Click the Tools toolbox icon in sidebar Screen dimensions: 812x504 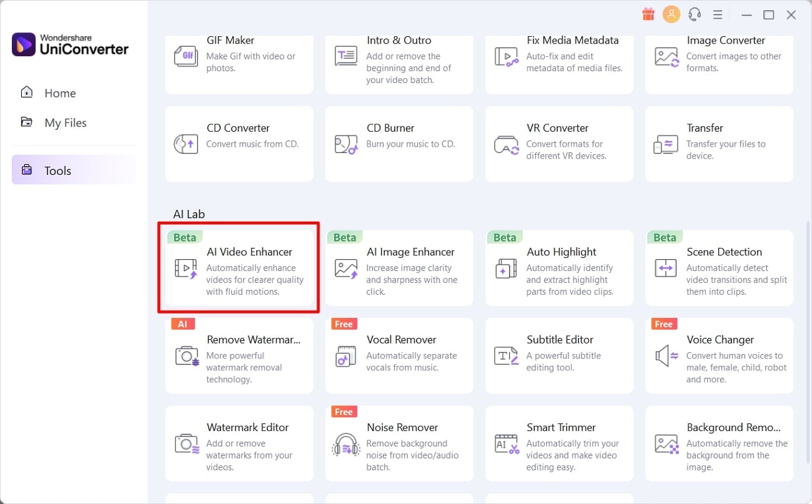[x=27, y=170]
